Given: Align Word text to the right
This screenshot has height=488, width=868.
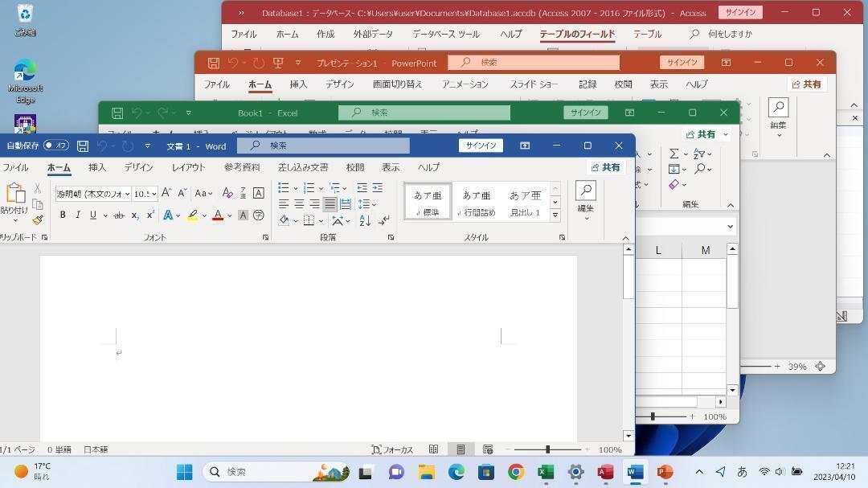Looking at the screenshot, I should tap(314, 204).
